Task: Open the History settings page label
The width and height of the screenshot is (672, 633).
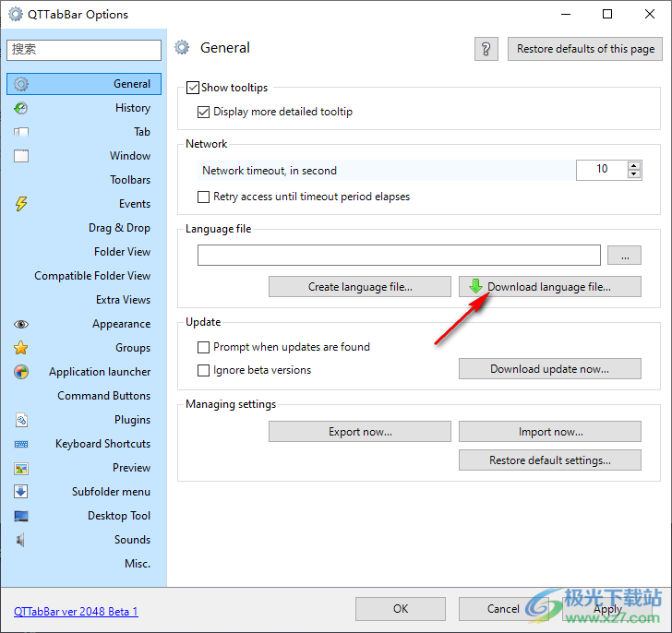Action: coord(132,108)
